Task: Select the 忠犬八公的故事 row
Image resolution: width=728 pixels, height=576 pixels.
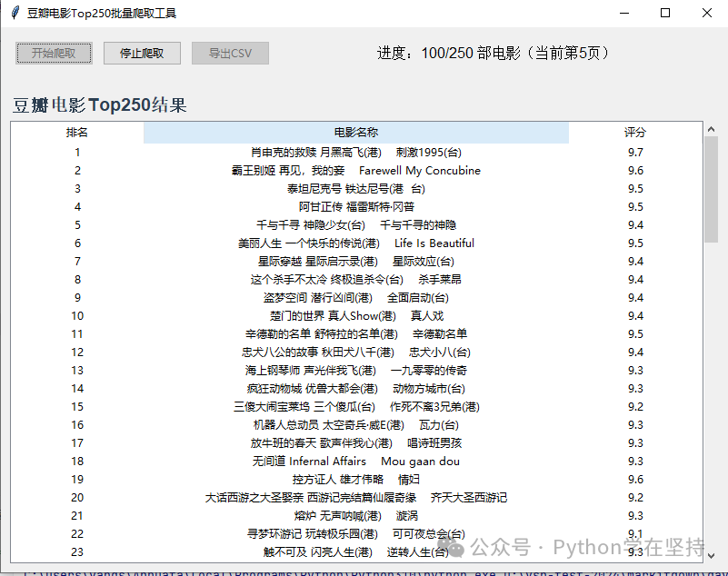Action: 356,353
